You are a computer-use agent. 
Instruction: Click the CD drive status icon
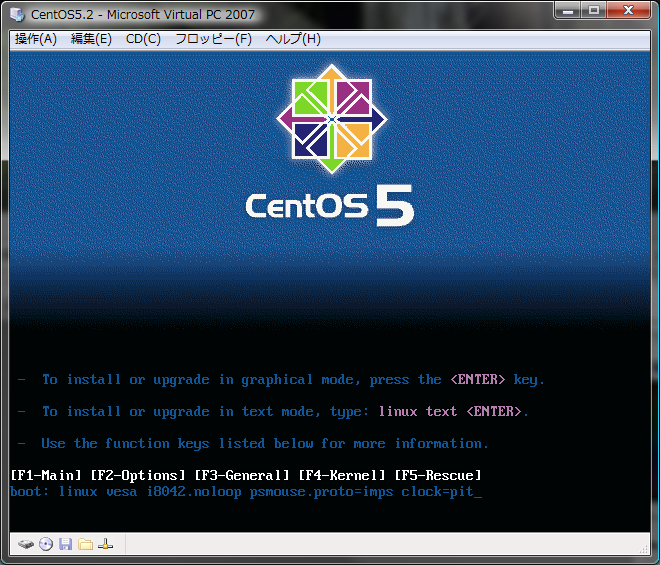46,544
